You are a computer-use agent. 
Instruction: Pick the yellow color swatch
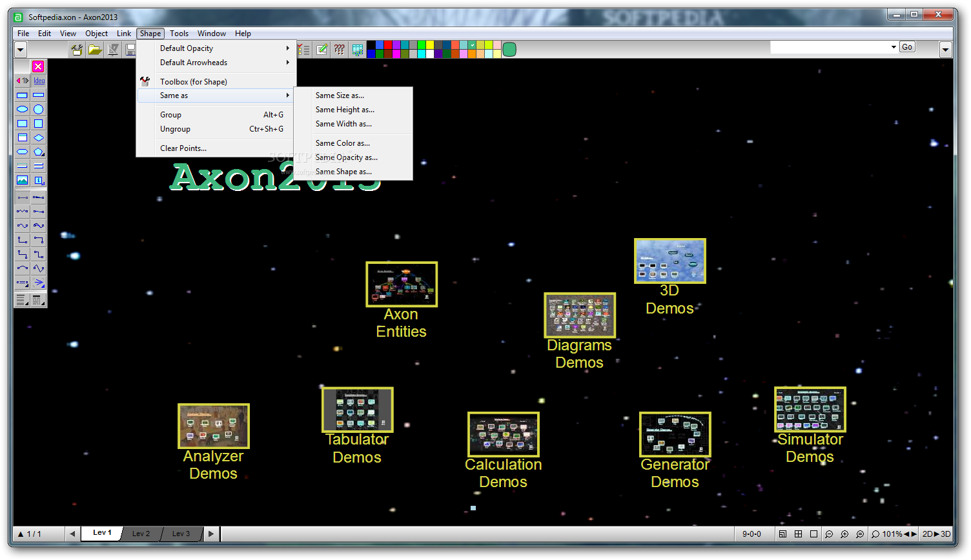[x=430, y=45]
